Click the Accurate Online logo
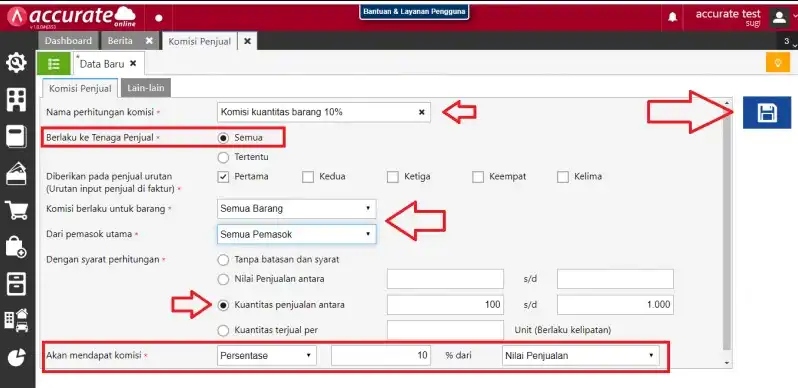 pyautogui.click(x=71, y=16)
